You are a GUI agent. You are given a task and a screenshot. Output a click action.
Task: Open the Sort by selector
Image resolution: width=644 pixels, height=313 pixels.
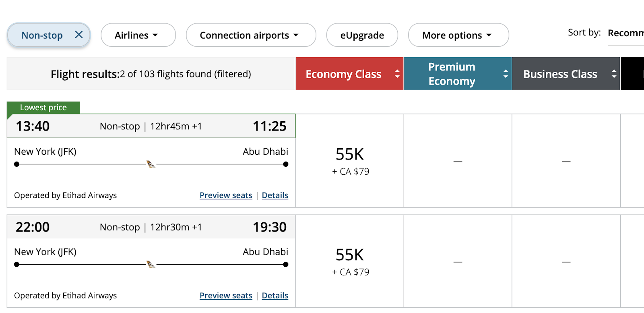tap(625, 33)
